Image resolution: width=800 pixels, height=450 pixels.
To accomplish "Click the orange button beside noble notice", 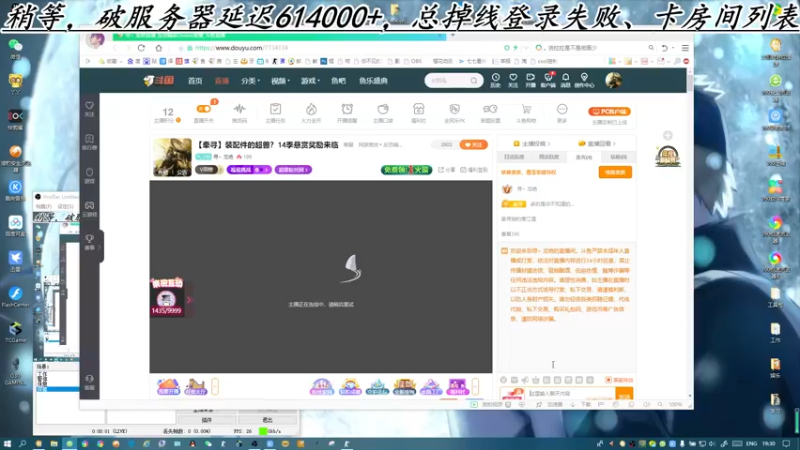I will pos(615,172).
